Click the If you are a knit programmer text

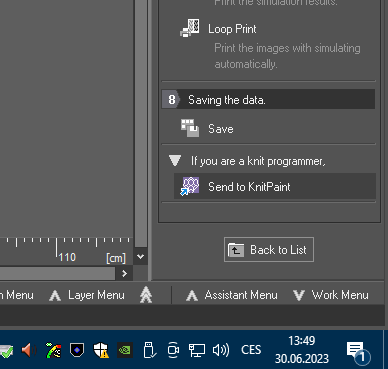coord(258,161)
